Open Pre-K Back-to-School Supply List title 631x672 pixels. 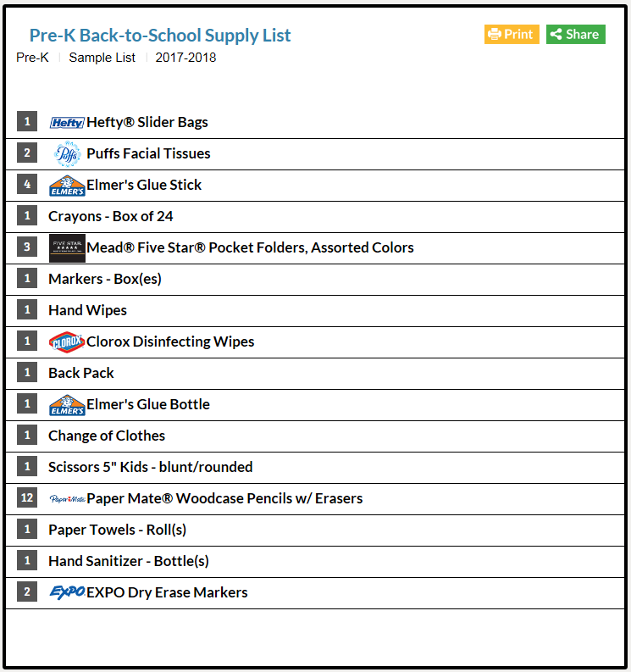[160, 35]
